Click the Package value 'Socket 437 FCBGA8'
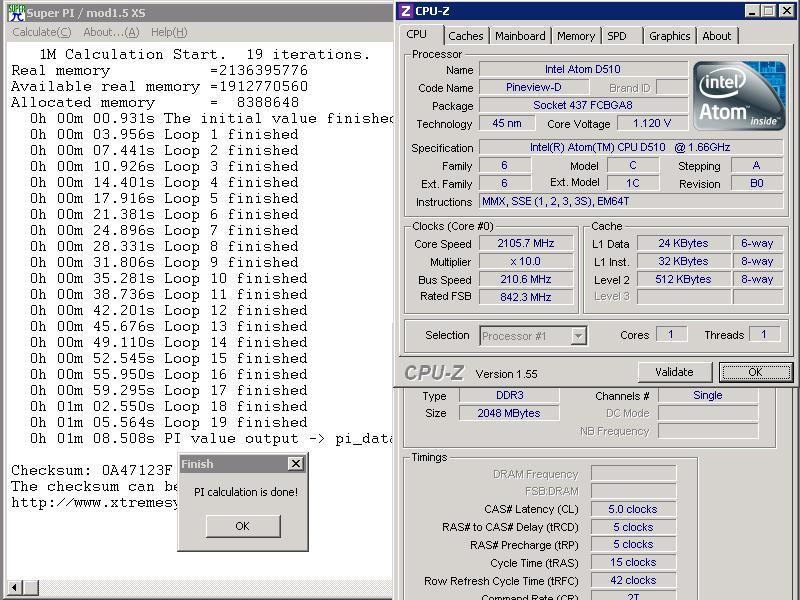Image resolution: width=800 pixels, height=600 pixels. click(x=583, y=105)
